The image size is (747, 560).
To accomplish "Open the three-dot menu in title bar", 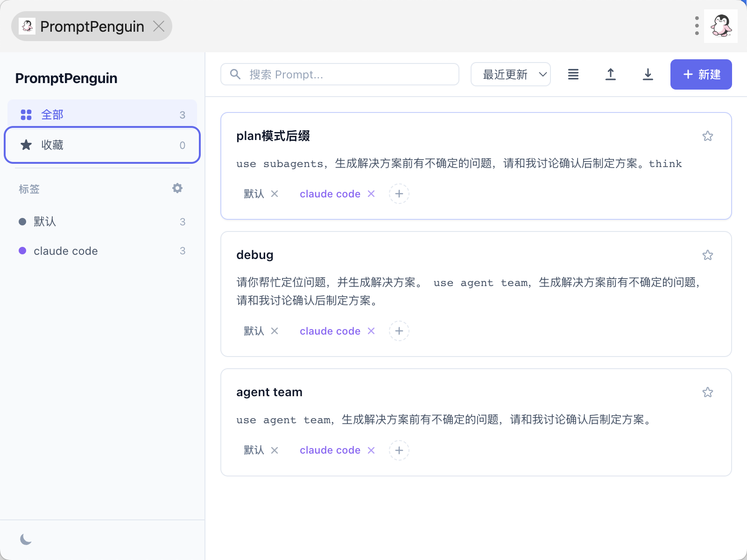I will 697,26.
